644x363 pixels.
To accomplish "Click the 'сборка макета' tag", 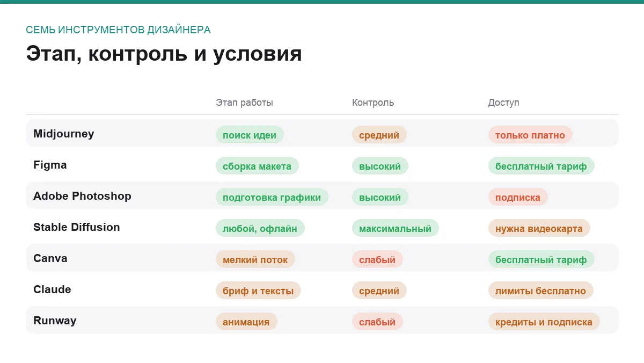I will click(257, 166).
